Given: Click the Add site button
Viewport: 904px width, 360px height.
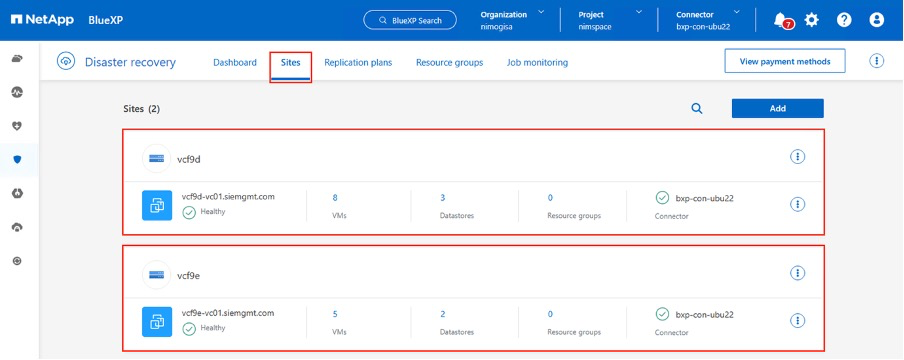Looking at the screenshot, I should coord(778,108).
